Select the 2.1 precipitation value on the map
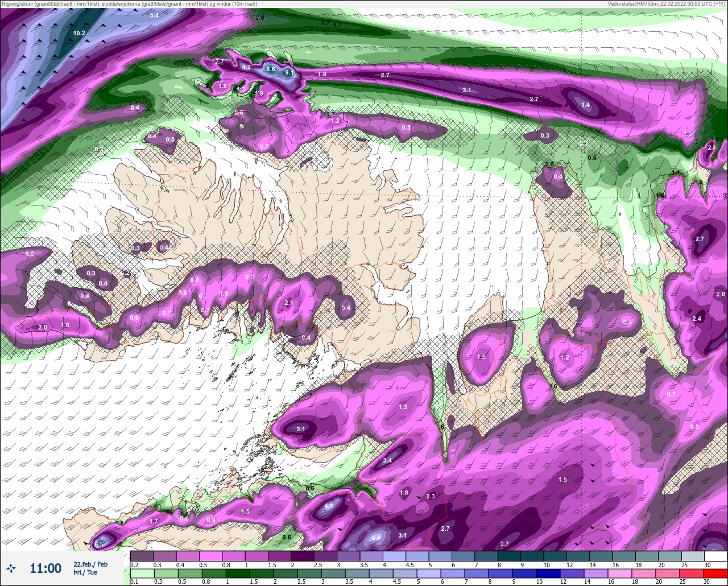 [x=288, y=303]
